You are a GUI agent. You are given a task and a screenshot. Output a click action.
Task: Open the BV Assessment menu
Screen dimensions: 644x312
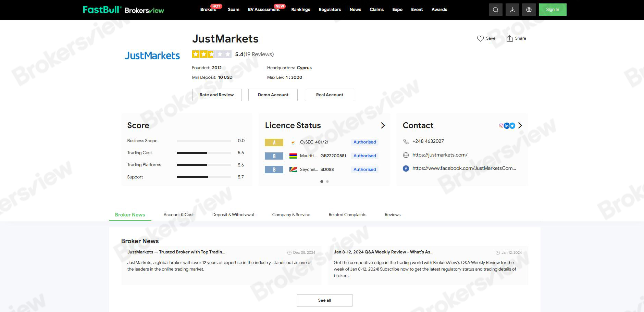click(264, 10)
